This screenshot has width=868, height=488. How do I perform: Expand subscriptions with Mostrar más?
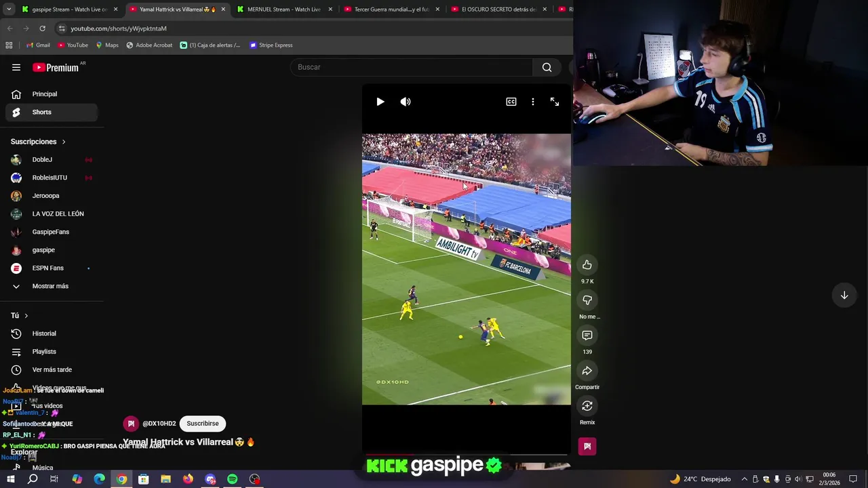point(52,286)
